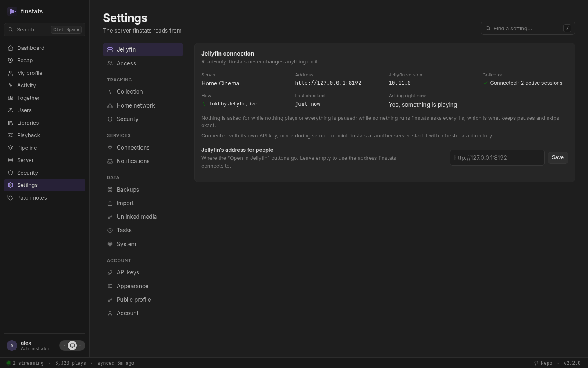Open Account settings under Account heading

pyautogui.click(x=143, y=313)
